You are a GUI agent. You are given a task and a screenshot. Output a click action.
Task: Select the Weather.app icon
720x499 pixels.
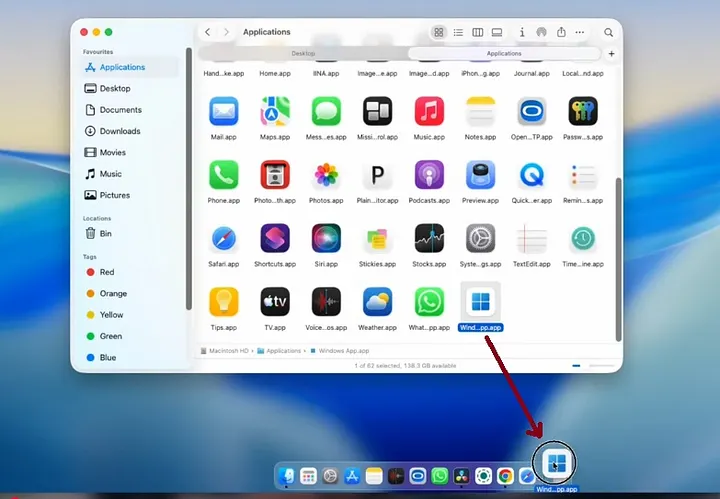(377, 302)
